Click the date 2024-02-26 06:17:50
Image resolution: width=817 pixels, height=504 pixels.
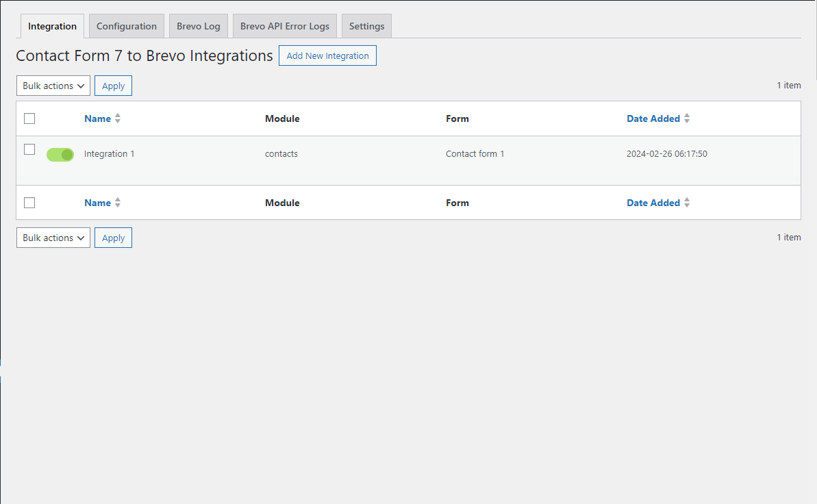(x=667, y=154)
